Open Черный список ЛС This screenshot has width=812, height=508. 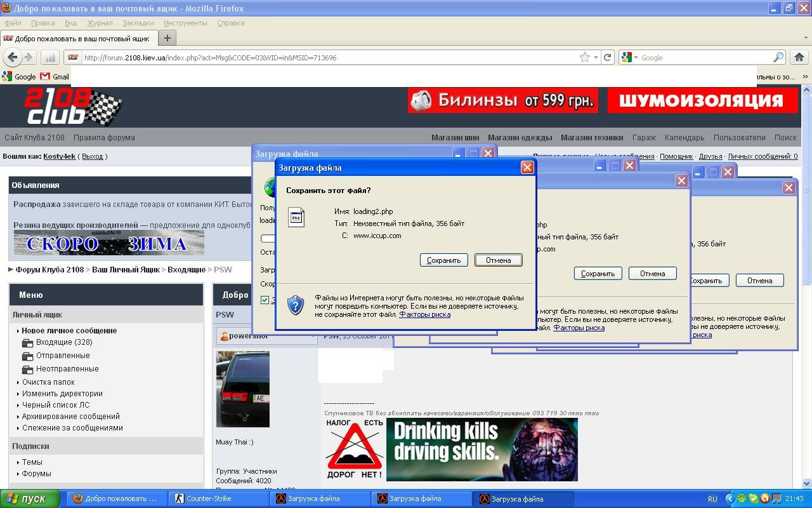(x=56, y=404)
